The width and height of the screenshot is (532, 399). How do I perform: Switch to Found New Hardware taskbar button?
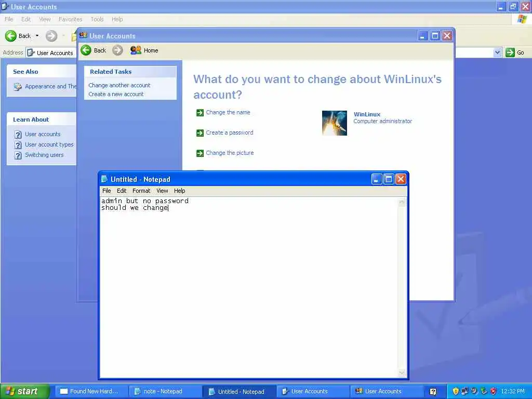coord(91,391)
